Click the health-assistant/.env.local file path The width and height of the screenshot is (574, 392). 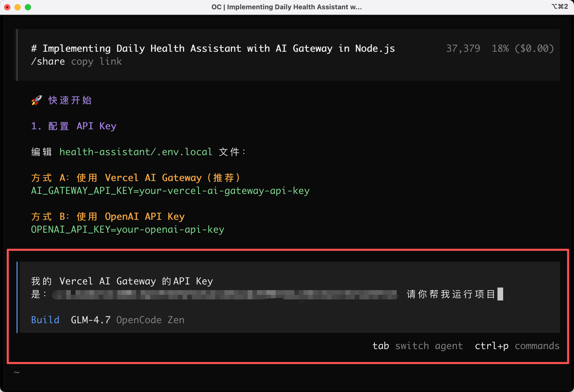point(136,152)
